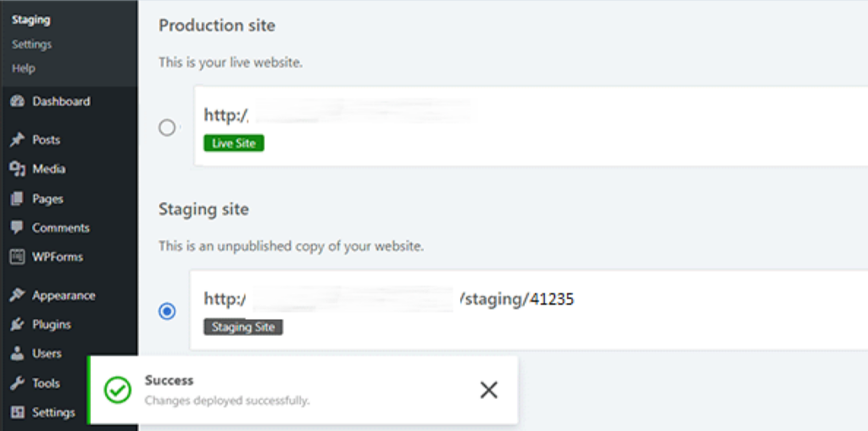Open the Settings submenu under Staging

31,44
